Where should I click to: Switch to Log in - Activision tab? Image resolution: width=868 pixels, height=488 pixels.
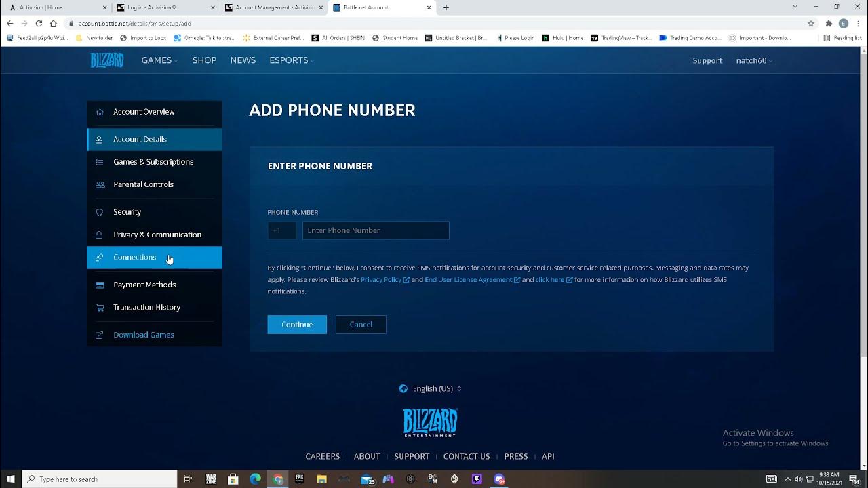166,7
